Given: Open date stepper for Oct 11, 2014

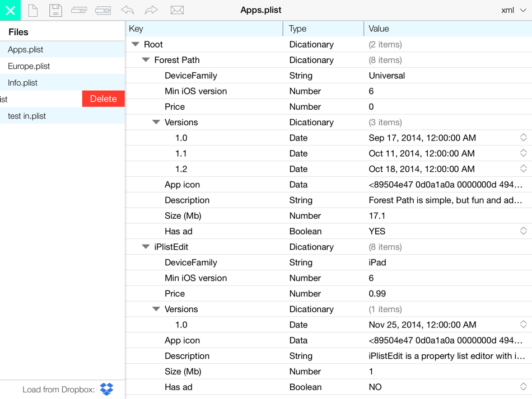Looking at the screenshot, I should 523,153.
